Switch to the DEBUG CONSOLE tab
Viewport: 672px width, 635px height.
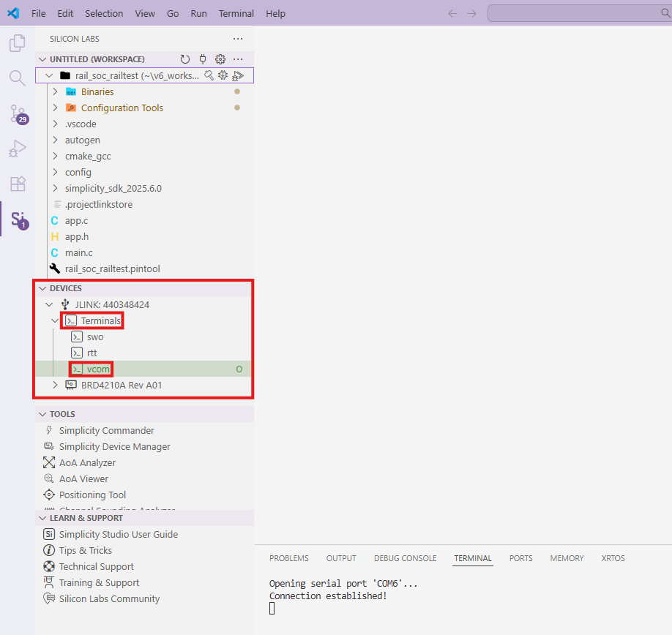[x=405, y=558]
